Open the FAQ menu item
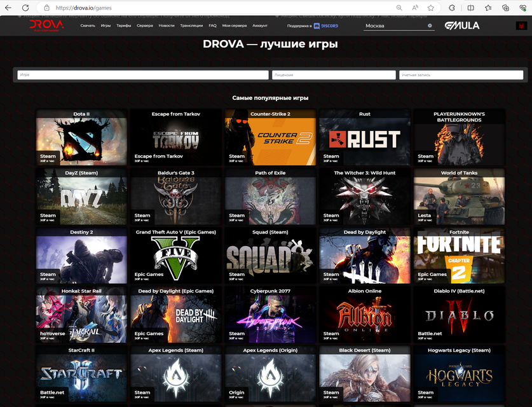The image size is (532, 407). click(212, 26)
